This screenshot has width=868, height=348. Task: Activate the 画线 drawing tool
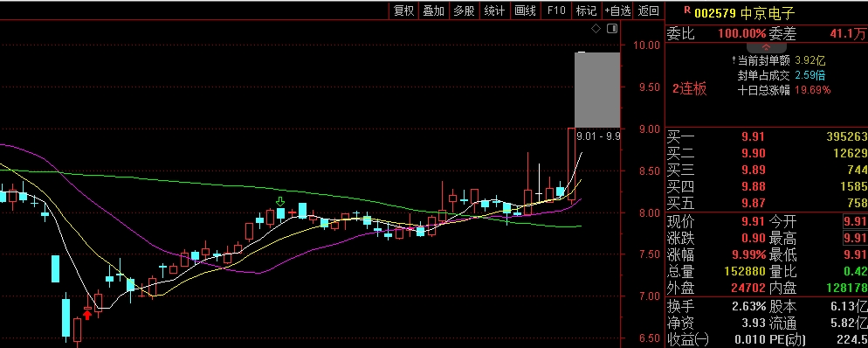pyautogui.click(x=525, y=10)
